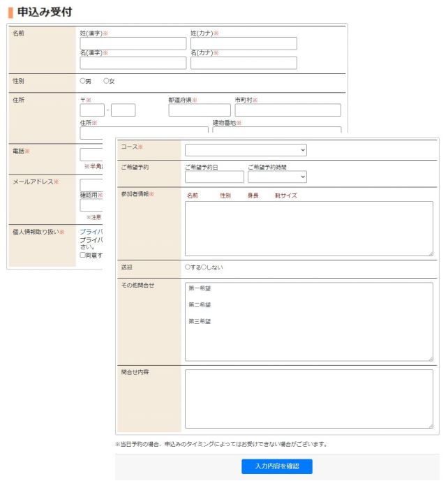Tick the 同意する privacy checkbox

coord(82,255)
